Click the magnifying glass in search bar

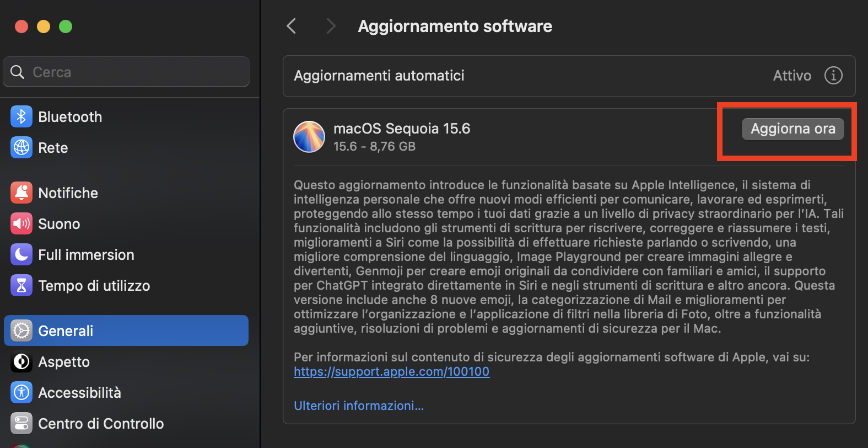[x=17, y=72]
